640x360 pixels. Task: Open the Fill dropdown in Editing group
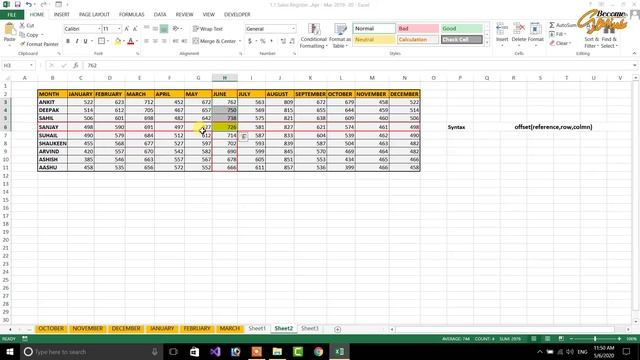click(558, 34)
